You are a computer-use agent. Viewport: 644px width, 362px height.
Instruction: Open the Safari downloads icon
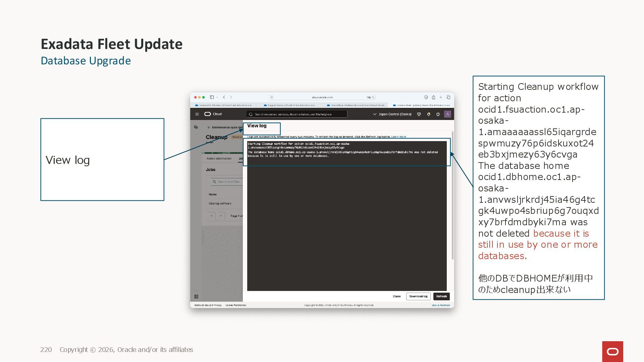tap(426, 97)
